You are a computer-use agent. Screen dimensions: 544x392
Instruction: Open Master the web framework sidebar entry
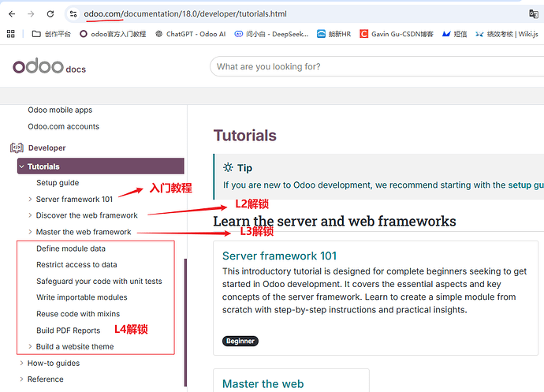point(84,232)
